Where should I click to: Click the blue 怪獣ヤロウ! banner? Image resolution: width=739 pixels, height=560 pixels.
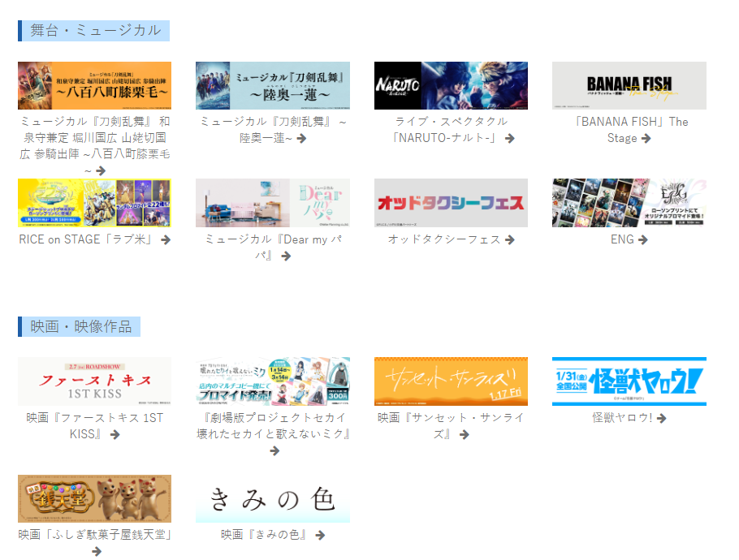pos(629,381)
